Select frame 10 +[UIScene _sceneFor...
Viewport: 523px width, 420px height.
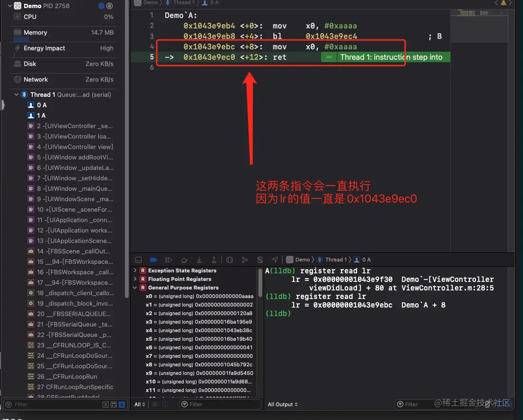pyautogui.click(x=71, y=209)
